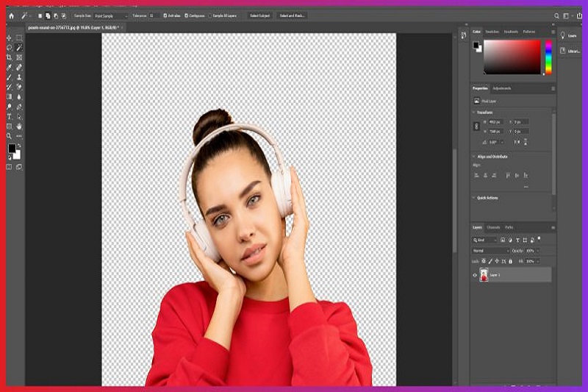Click the rainbow hue slider strip
This screenshot has width=588, height=392.
pyautogui.click(x=548, y=57)
